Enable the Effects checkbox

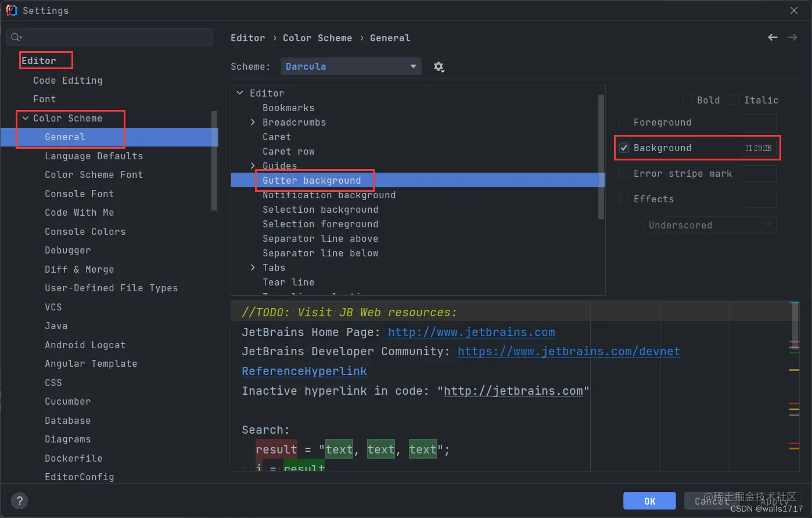pos(624,199)
